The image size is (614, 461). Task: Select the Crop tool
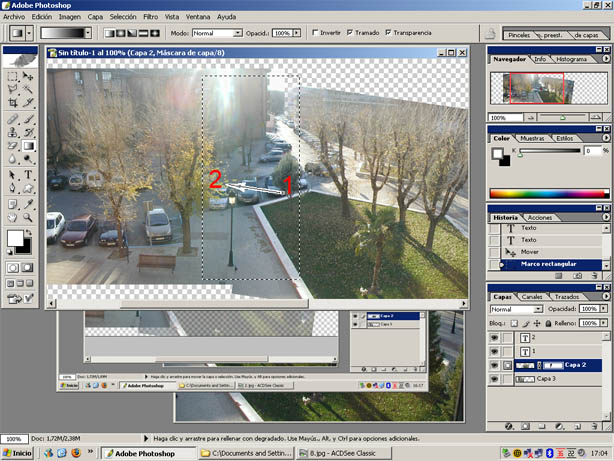13,103
